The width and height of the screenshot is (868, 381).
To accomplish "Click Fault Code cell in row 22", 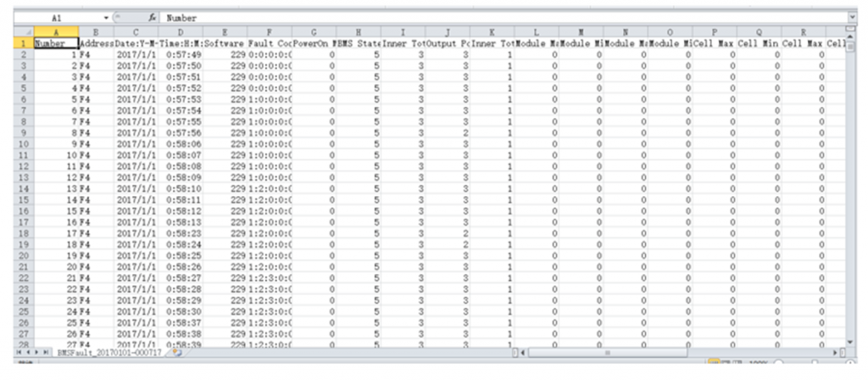I will pos(269,278).
